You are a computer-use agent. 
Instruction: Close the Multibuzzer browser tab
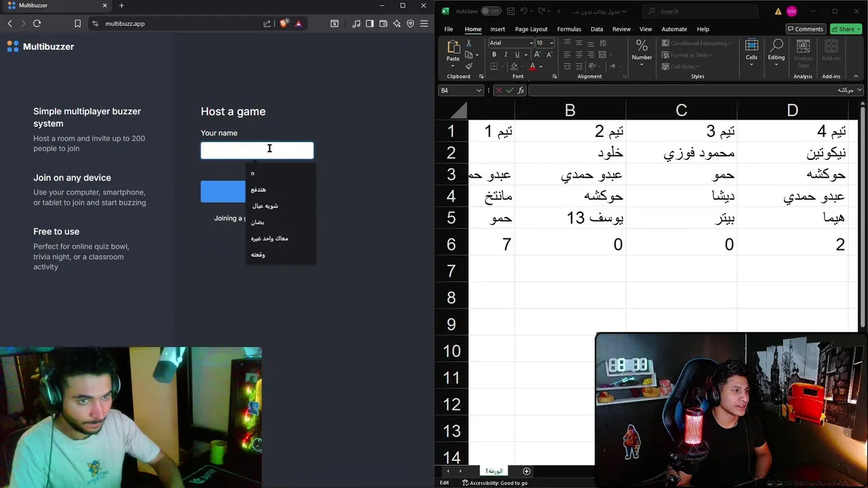tap(106, 5)
